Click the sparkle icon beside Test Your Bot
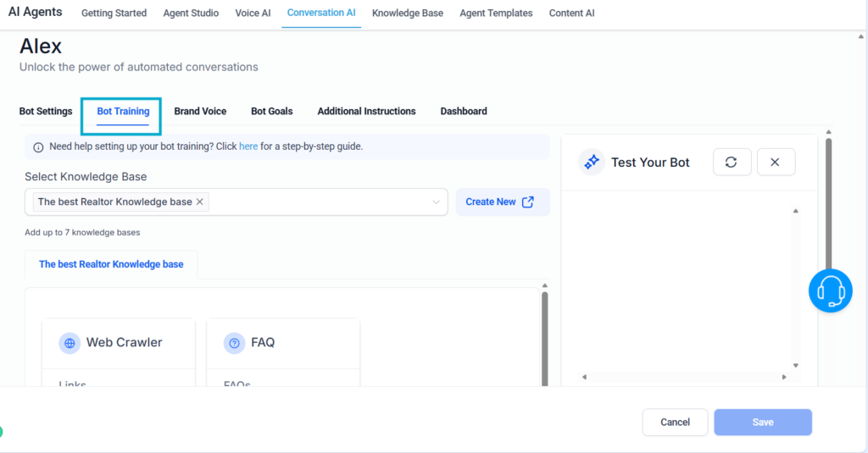 (x=592, y=162)
